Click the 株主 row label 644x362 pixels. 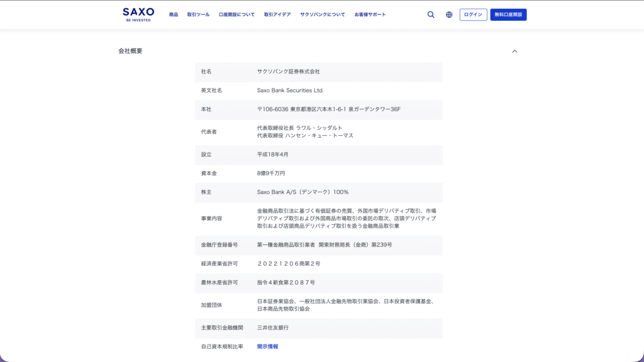(x=206, y=192)
